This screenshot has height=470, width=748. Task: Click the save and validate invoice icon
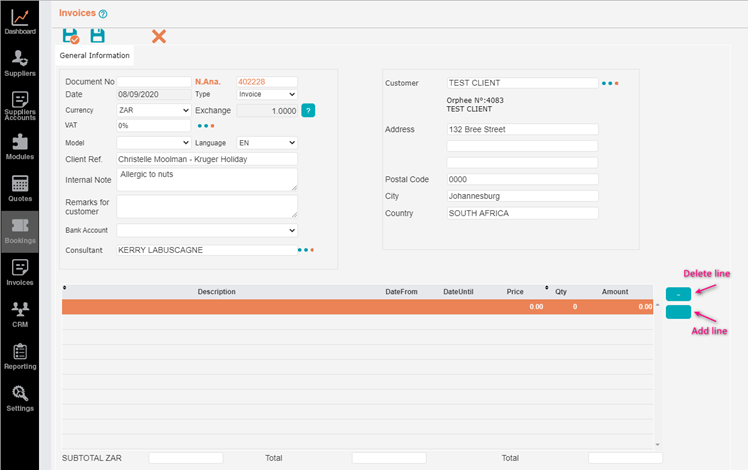pos(71,36)
